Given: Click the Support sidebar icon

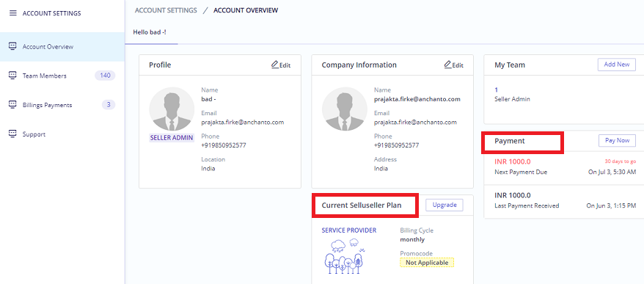Looking at the screenshot, I should click(x=12, y=134).
